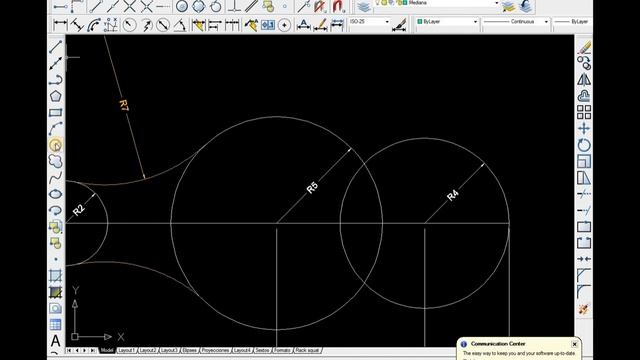Select the Scale tool
Viewport: 640px width, 360px height.
tap(584, 161)
